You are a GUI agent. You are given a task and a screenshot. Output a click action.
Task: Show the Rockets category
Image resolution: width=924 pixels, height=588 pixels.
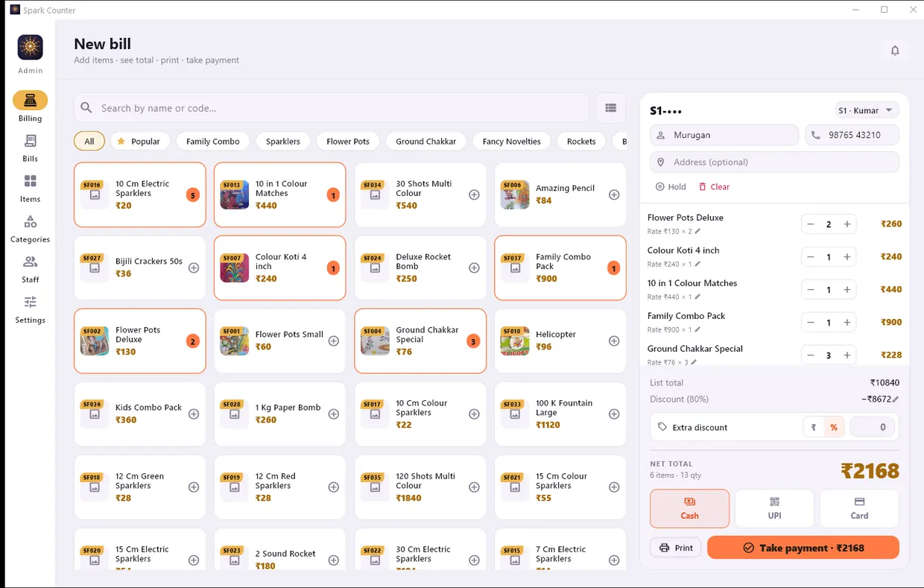pos(581,141)
